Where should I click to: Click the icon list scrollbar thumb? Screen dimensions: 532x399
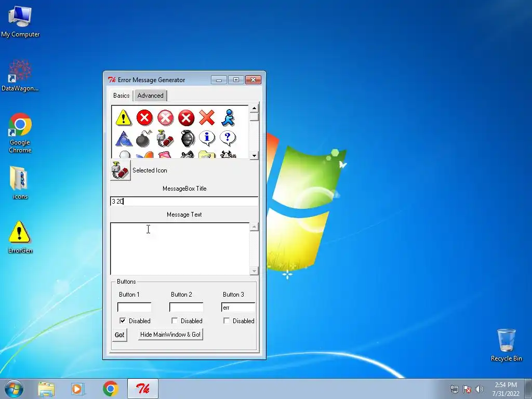(x=254, y=117)
